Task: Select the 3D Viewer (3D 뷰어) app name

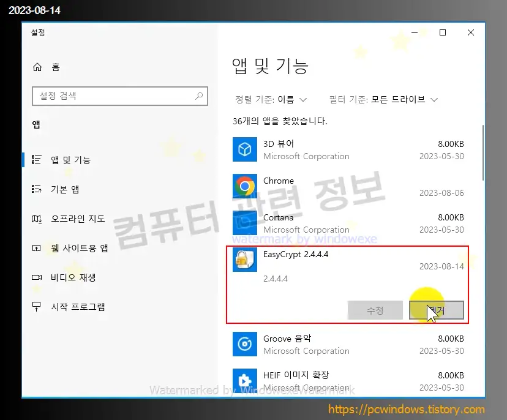Action: (x=279, y=144)
